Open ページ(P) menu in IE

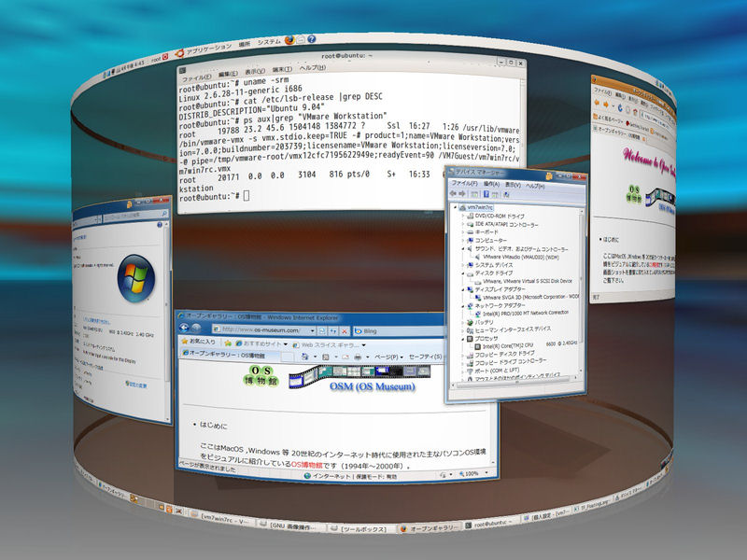(x=388, y=357)
